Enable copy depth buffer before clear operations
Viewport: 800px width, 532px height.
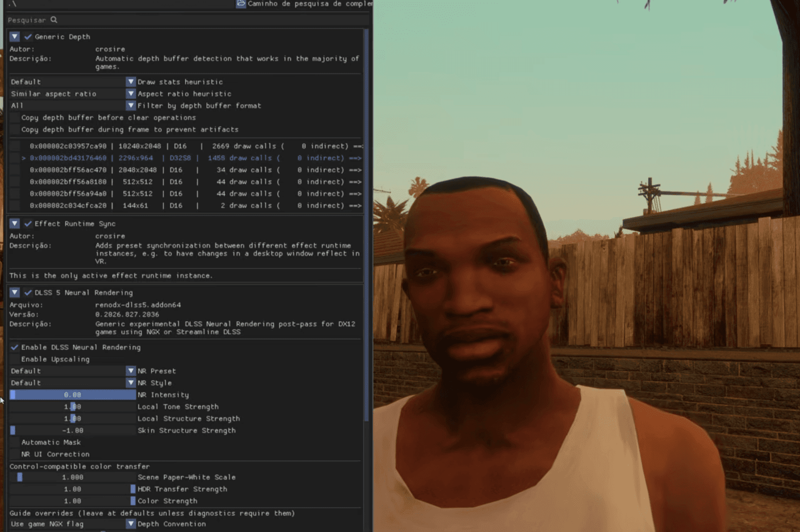15,117
